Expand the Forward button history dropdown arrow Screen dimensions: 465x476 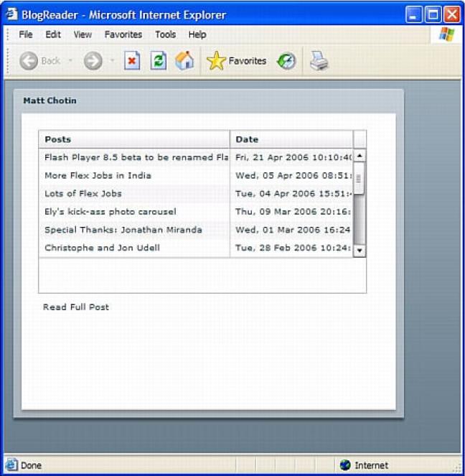tap(112, 61)
